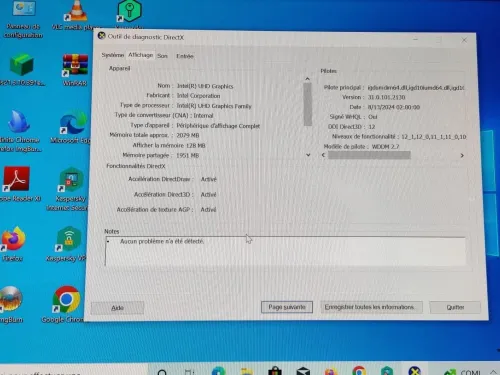
Task: Open Kaspersky VPN desktop shortcut
Action: [68, 244]
